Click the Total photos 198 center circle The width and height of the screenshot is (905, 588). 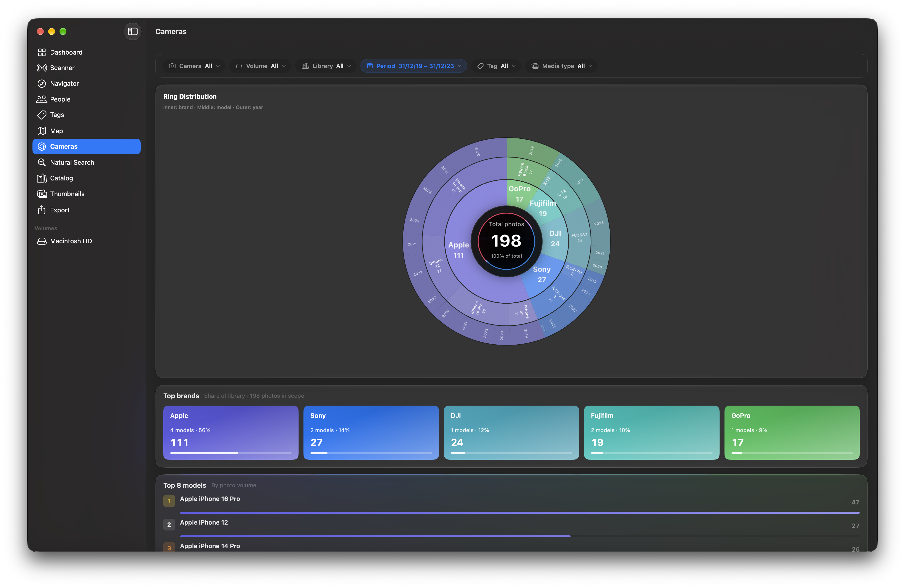[x=507, y=241]
